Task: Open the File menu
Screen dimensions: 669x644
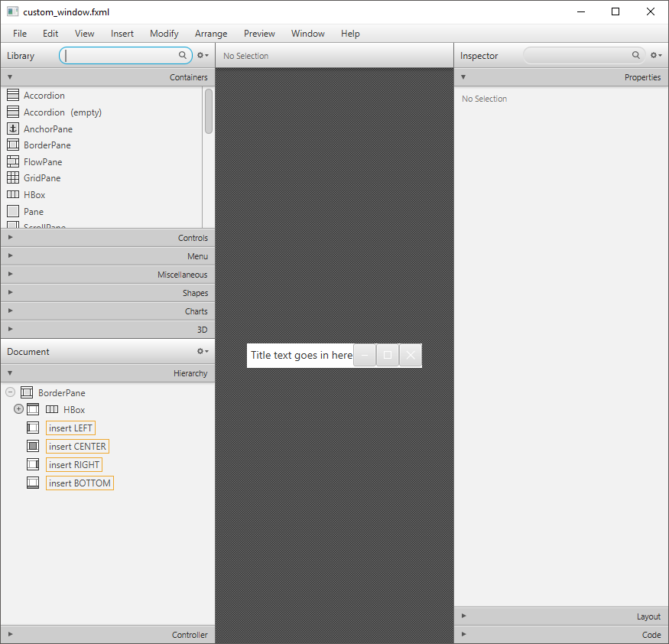Action: 20,34
